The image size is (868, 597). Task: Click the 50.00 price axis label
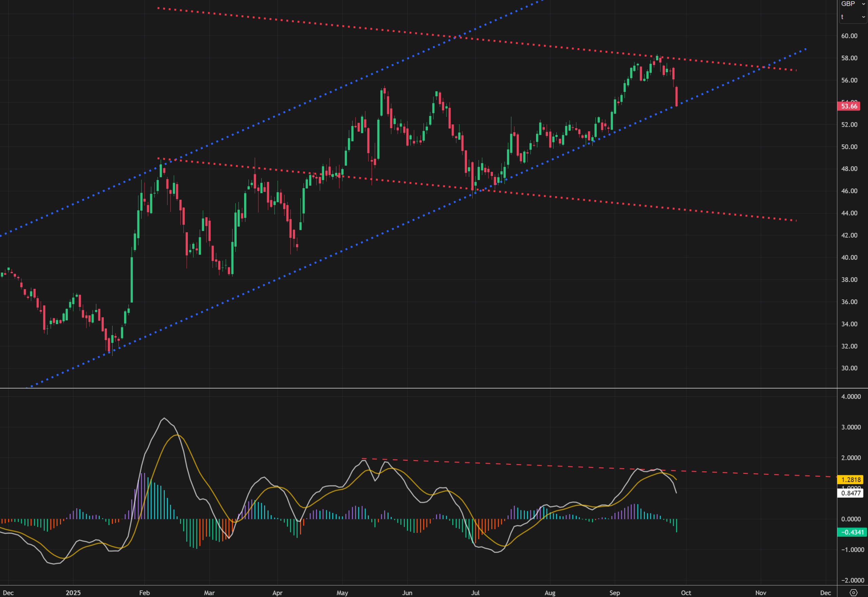pos(849,147)
